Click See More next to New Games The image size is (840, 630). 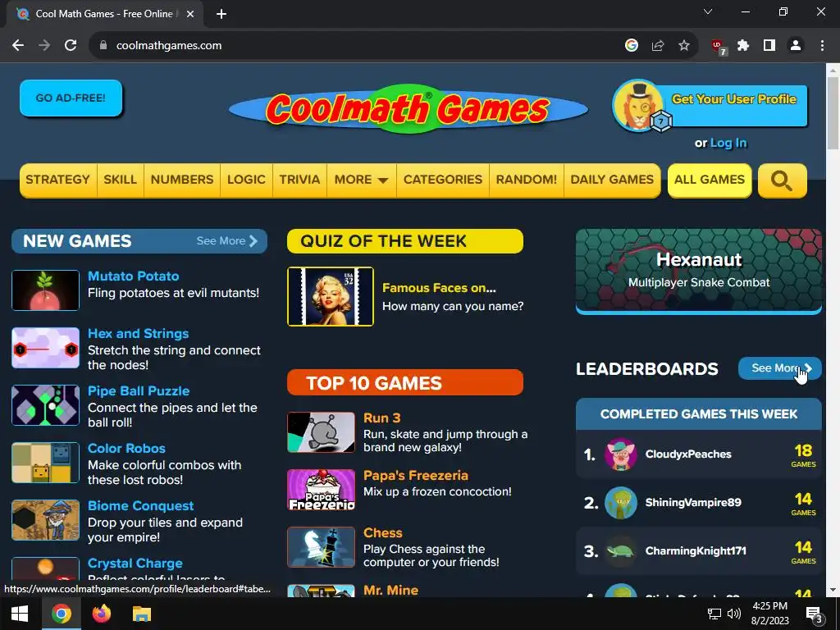coord(226,241)
